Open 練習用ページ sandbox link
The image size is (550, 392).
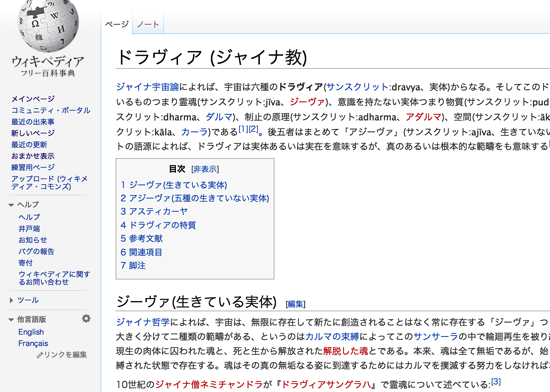click(33, 167)
